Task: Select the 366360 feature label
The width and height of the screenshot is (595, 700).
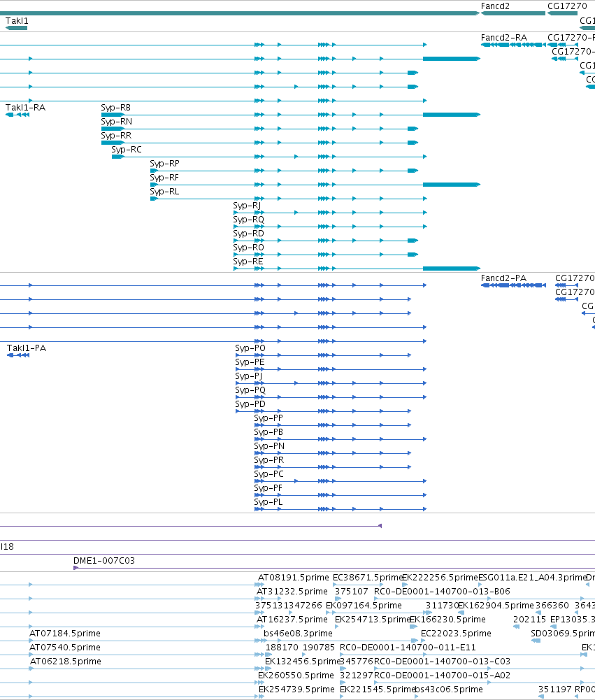Action: click(552, 606)
